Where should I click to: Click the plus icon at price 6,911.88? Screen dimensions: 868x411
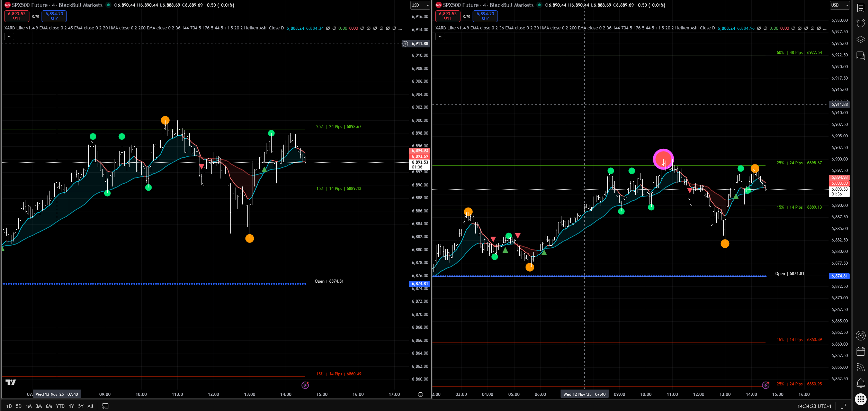(x=405, y=44)
